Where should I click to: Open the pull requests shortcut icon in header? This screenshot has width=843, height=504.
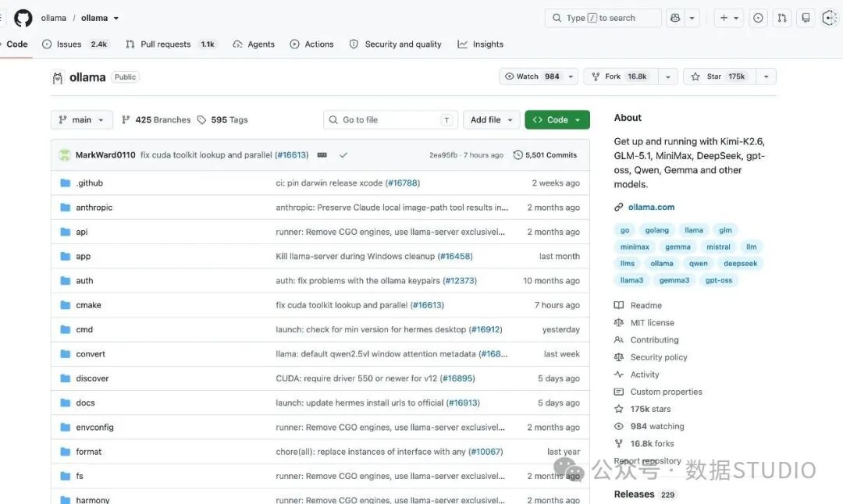(x=781, y=18)
